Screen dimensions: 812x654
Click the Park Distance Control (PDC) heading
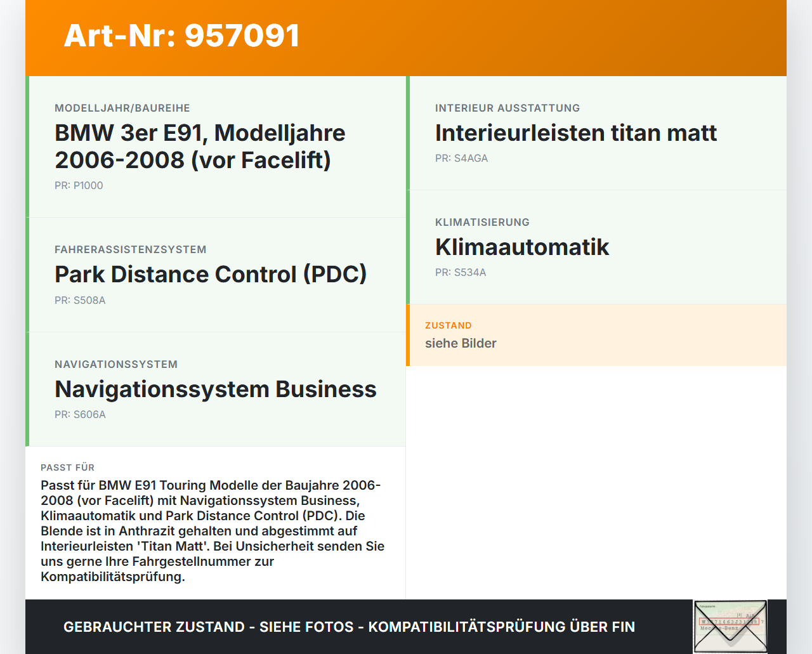coord(211,275)
